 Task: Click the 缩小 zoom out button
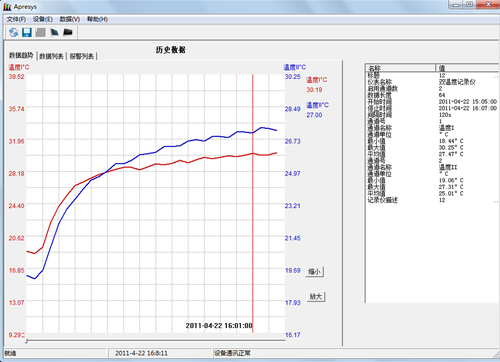[315, 272]
